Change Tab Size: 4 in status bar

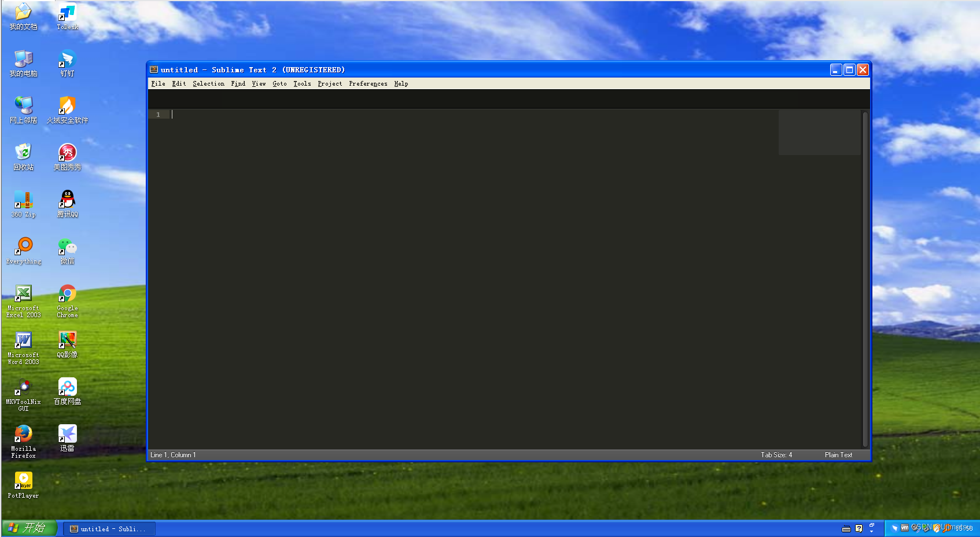776,455
